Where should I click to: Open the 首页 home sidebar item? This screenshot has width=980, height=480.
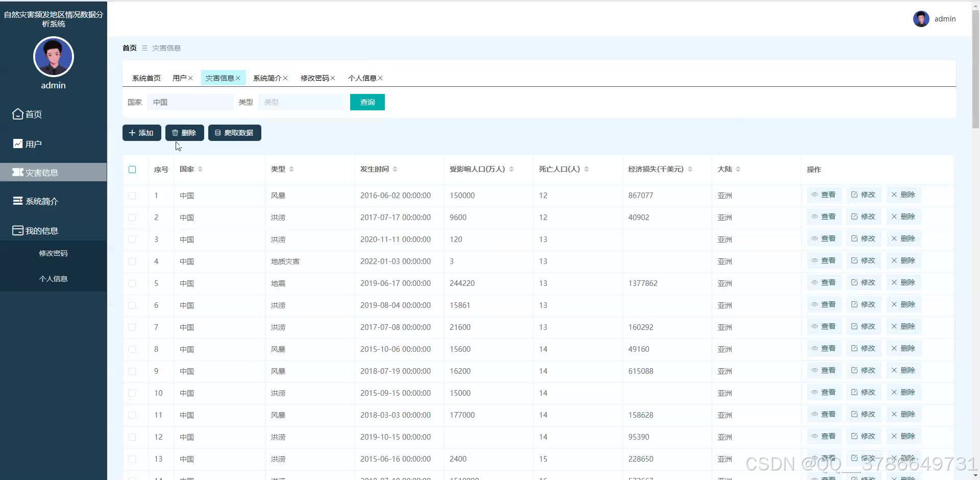click(x=53, y=114)
